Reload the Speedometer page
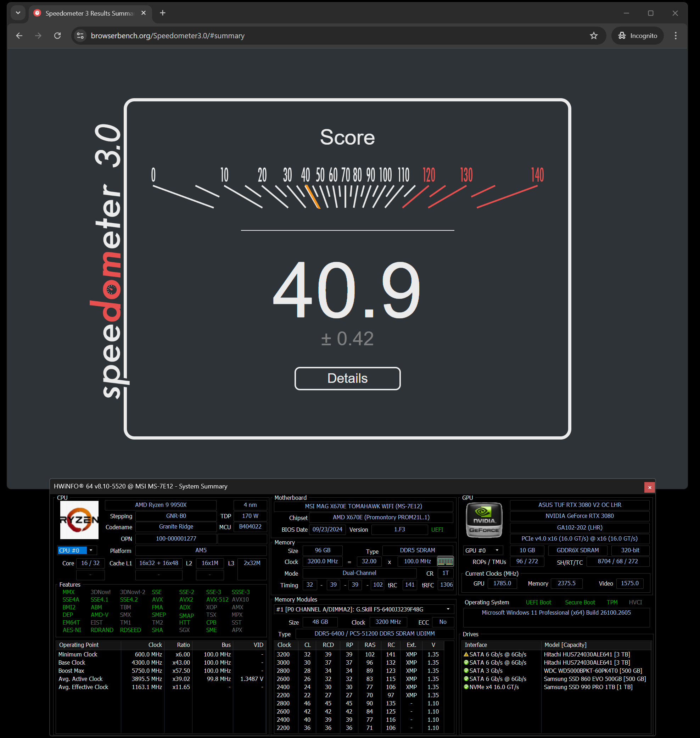The image size is (700, 738). (x=57, y=36)
